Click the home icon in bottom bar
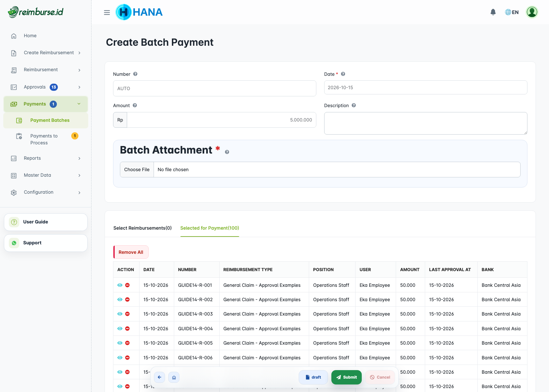This screenshot has height=392, width=549. pyautogui.click(x=174, y=377)
